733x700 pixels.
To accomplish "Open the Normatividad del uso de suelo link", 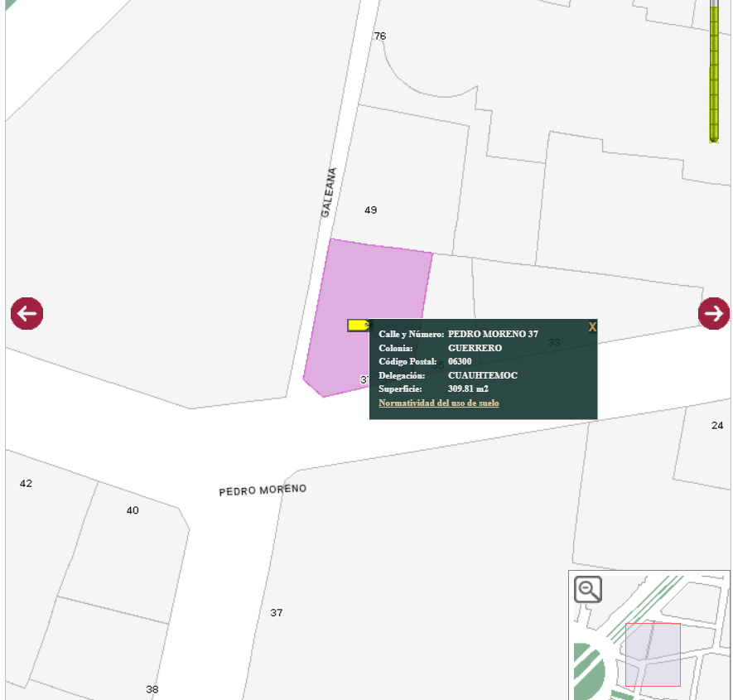I will [438, 403].
